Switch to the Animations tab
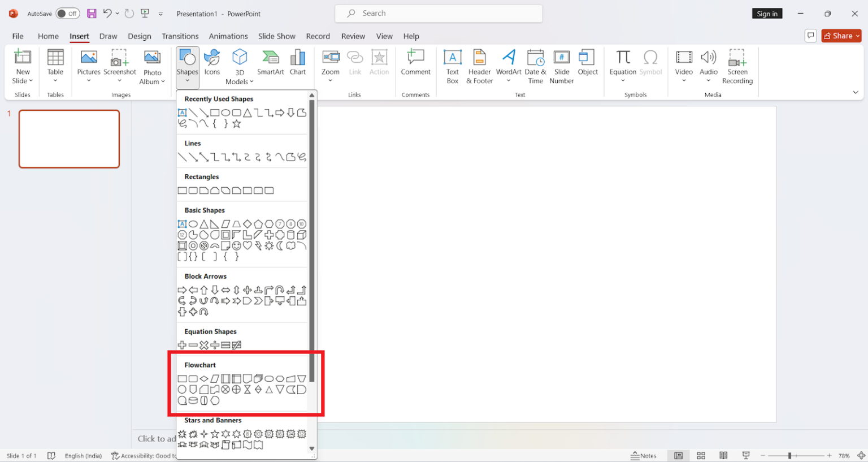868x462 pixels. pyautogui.click(x=228, y=36)
